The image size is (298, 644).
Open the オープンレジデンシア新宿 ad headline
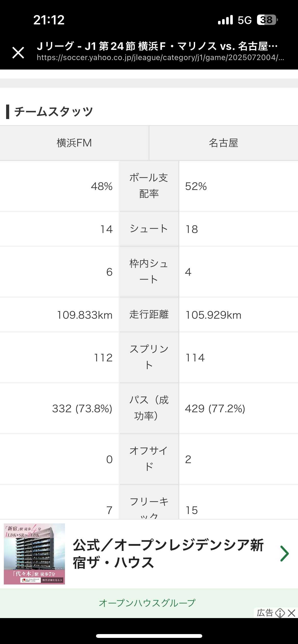tap(168, 554)
